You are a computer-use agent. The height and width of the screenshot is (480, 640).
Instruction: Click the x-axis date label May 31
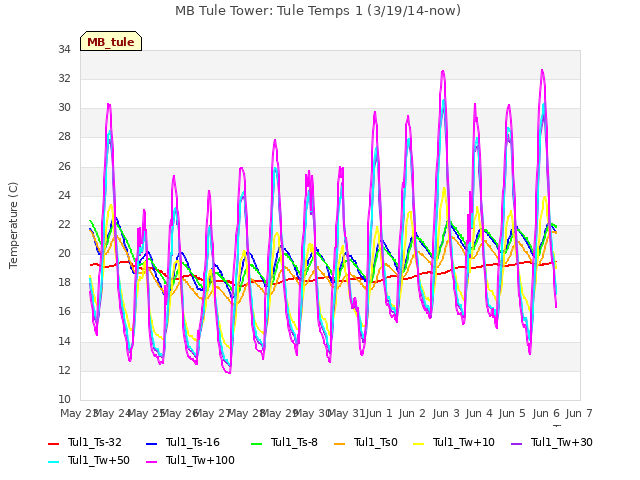click(347, 413)
